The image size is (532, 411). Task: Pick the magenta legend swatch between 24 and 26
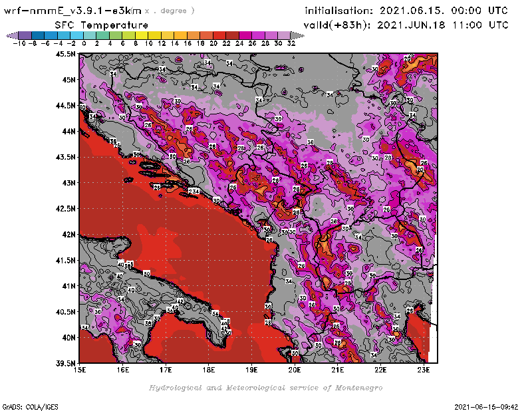(245, 35)
